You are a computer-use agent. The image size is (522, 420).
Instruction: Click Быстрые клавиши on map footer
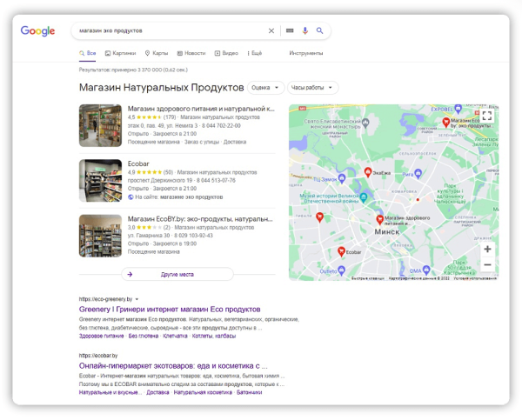coord(368,278)
